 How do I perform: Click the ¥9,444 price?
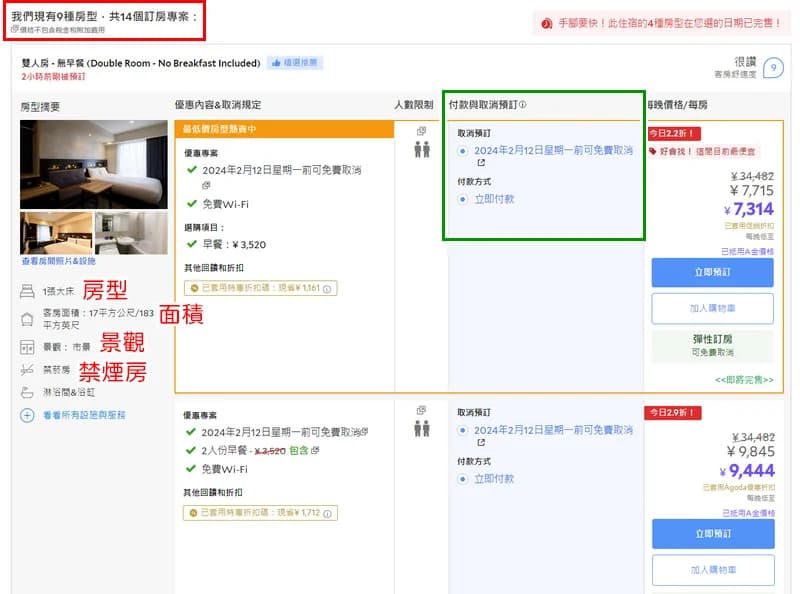click(x=747, y=471)
